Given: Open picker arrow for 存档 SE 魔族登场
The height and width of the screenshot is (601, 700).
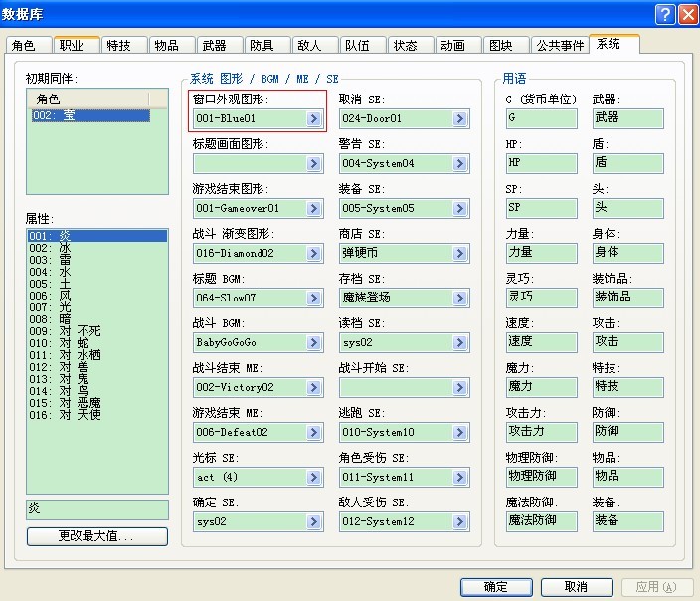Looking at the screenshot, I should pos(459,299).
